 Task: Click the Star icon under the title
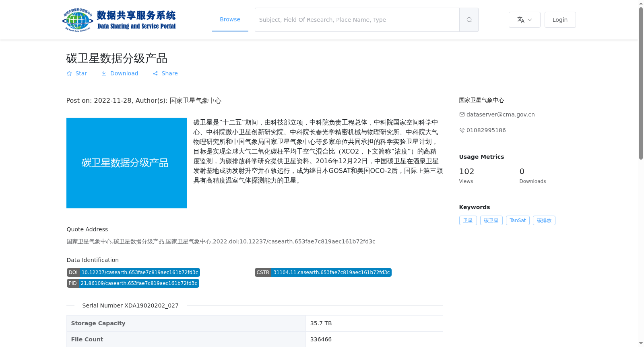pos(69,73)
